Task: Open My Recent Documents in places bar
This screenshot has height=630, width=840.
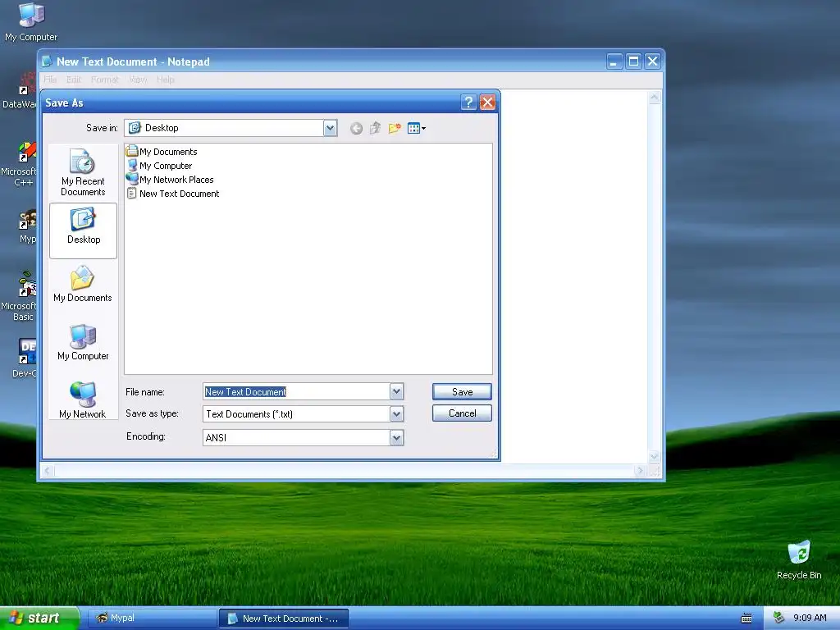Action: [x=83, y=172]
